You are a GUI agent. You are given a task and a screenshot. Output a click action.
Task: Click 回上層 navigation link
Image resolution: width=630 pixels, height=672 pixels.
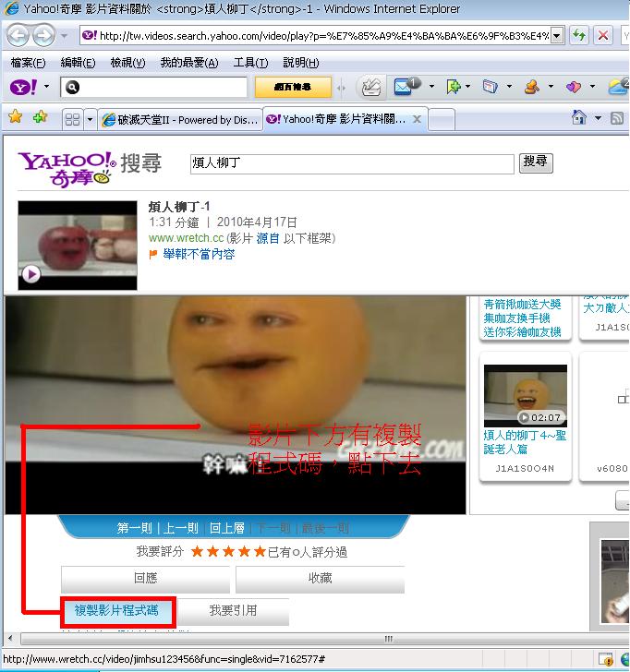[227, 528]
